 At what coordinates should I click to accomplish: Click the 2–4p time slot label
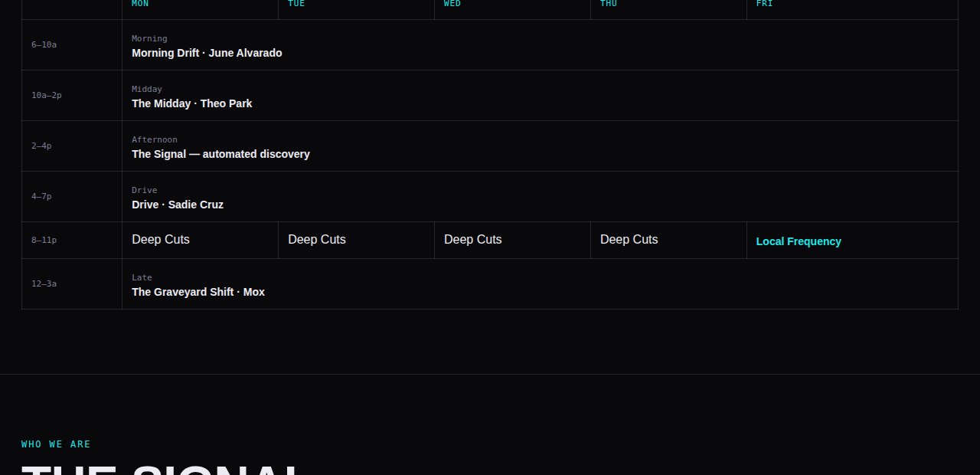pyautogui.click(x=41, y=146)
